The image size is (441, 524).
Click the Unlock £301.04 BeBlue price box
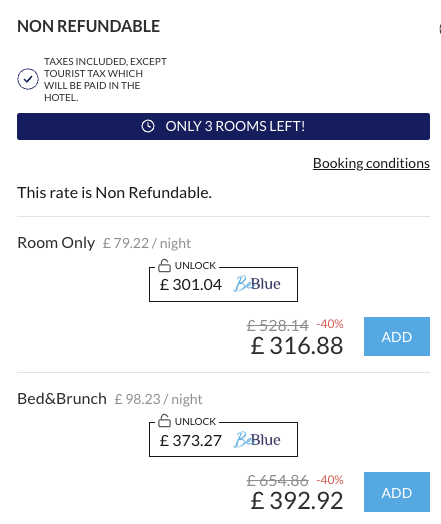pyautogui.click(x=223, y=284)
